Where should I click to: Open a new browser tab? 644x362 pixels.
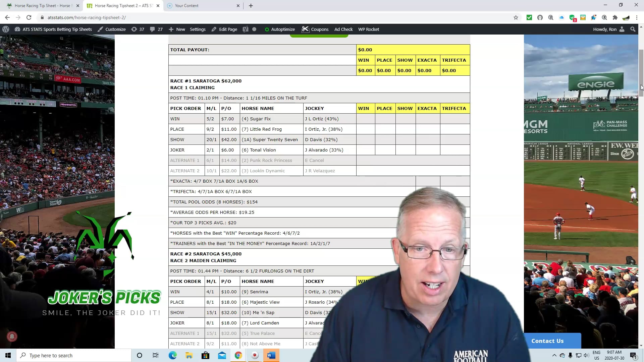pos(251,5)
